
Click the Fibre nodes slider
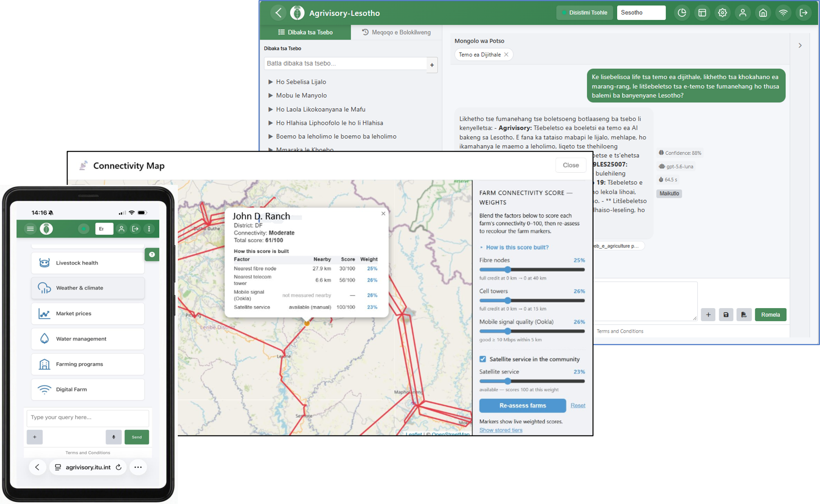(x=532, y=270)
